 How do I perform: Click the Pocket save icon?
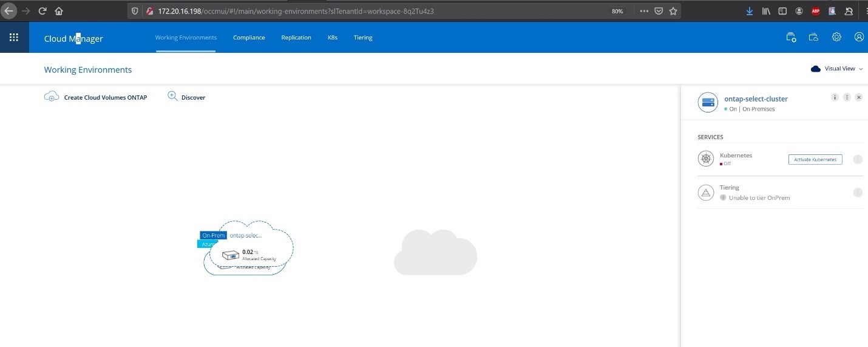659,11
